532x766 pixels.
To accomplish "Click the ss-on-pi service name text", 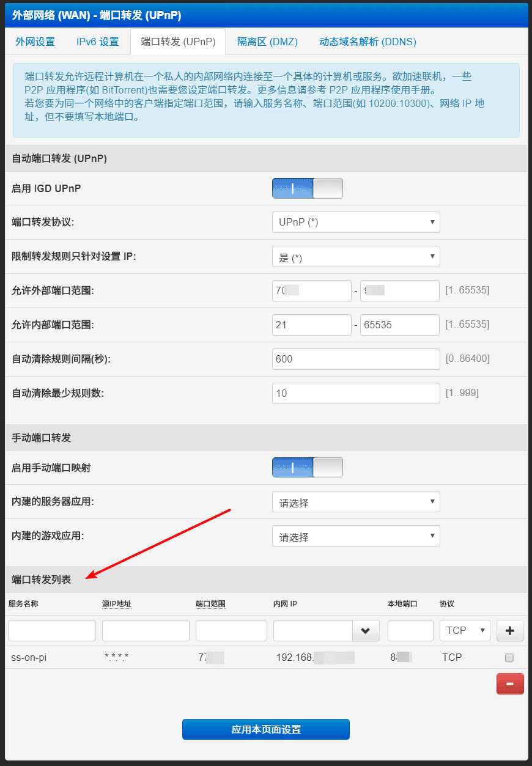I will [x=29, y=657].
